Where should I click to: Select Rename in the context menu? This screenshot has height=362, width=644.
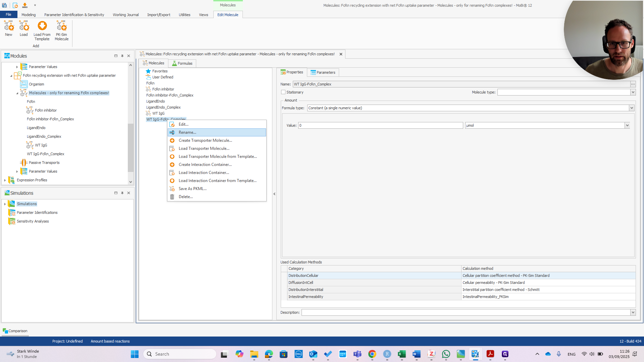[x=187, y=132]
